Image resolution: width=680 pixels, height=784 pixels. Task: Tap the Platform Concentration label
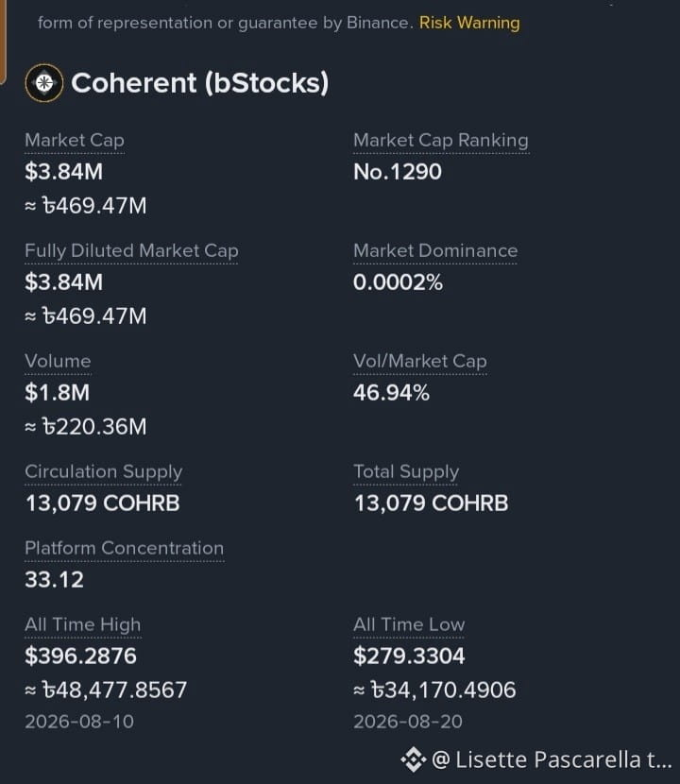tap(124, 549)
